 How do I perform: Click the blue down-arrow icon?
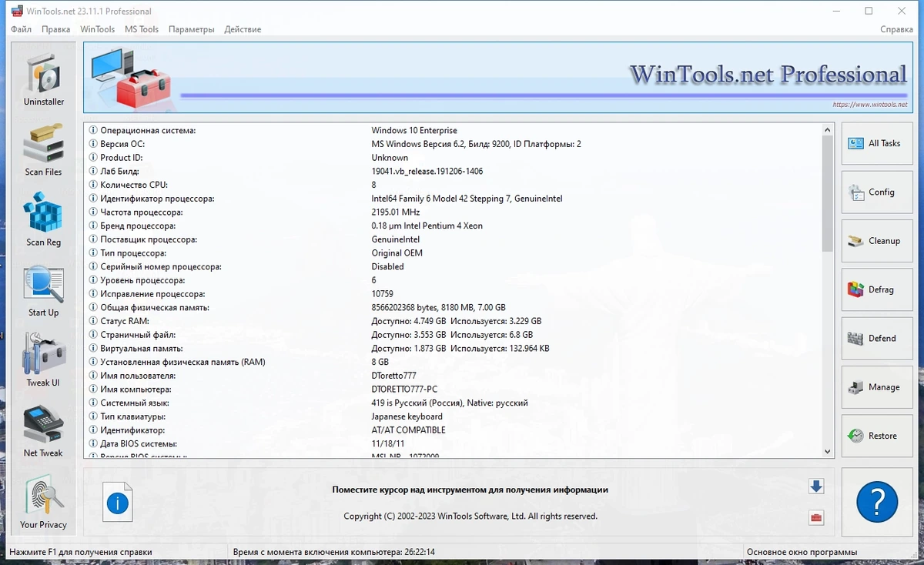[x=817, y=486]
